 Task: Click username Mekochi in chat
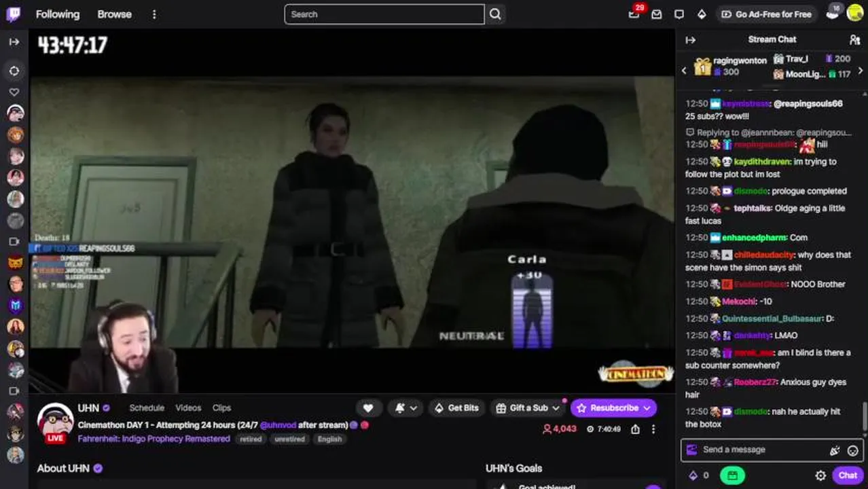coord(738,302)
